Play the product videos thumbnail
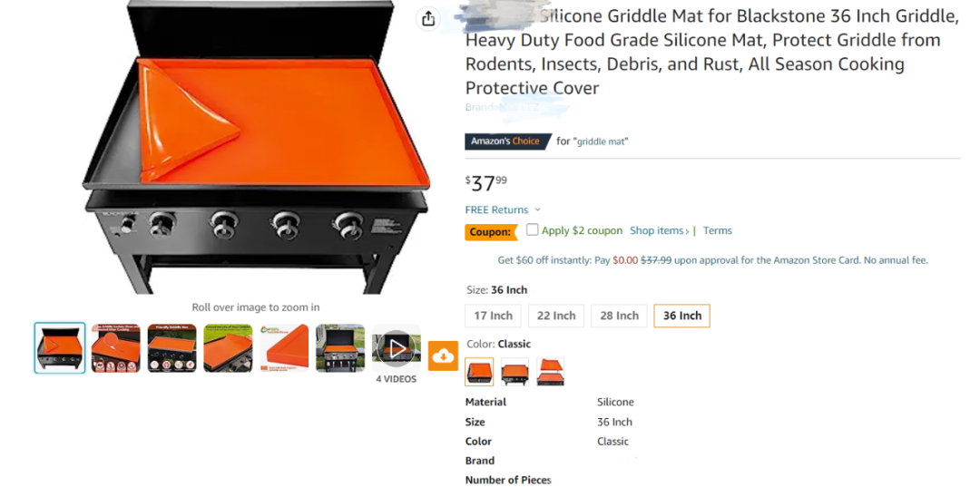The image size is (980, 487). (397, 347)
